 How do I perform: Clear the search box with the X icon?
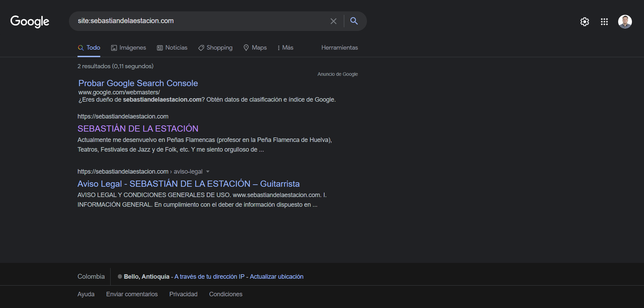click(333, 21)
